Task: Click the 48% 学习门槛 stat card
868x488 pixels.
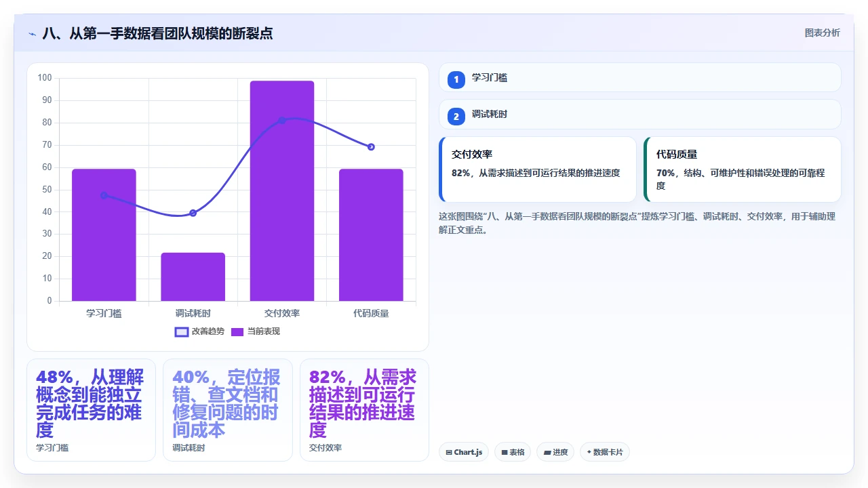Action: tap(91, 410)
